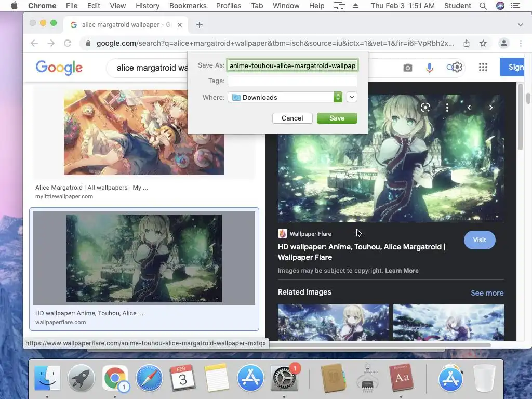Click the Alice Margatroid All wallpapers caption
Screen dimensions: 532x399
(91, 188)
